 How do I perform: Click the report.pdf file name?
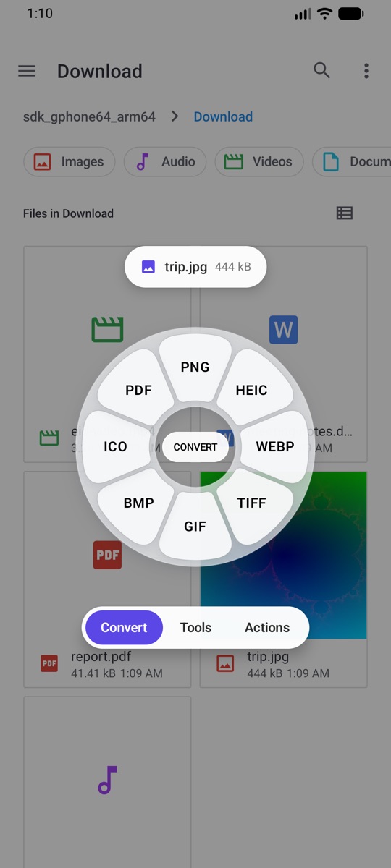(x=102, y=657)
